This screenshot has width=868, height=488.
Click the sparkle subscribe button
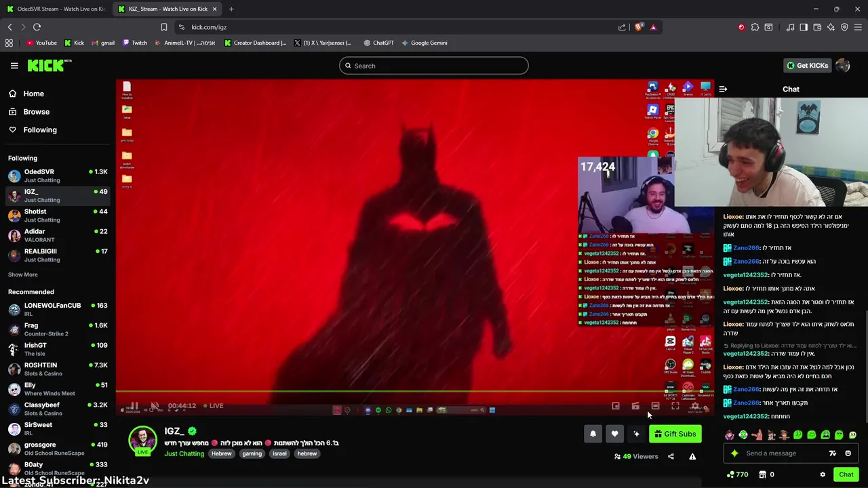tap(636, 434)
